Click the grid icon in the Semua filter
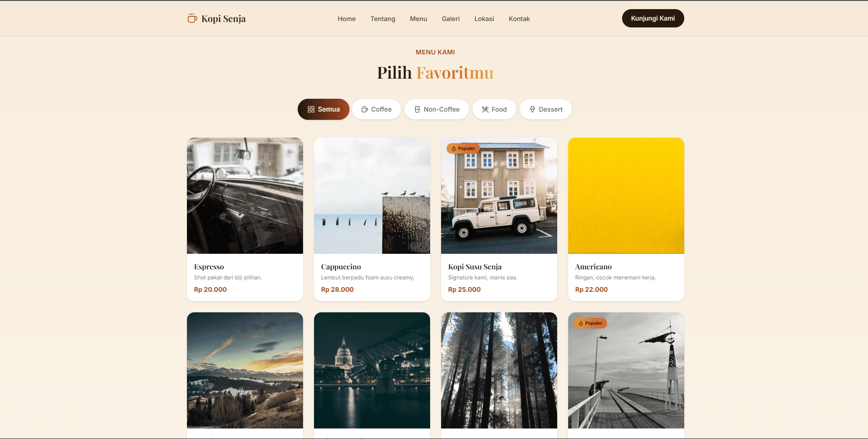Screen dimensions: 868x439 [311, 109]
